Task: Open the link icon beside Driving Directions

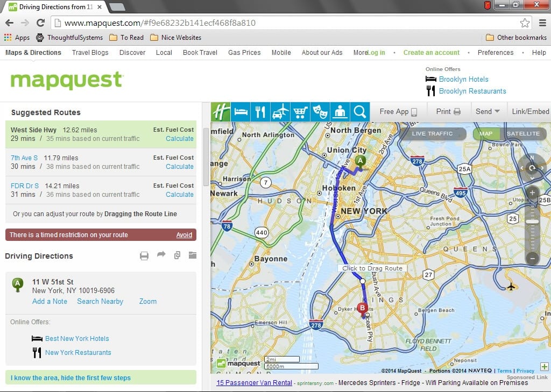Action: pos(177,255)
